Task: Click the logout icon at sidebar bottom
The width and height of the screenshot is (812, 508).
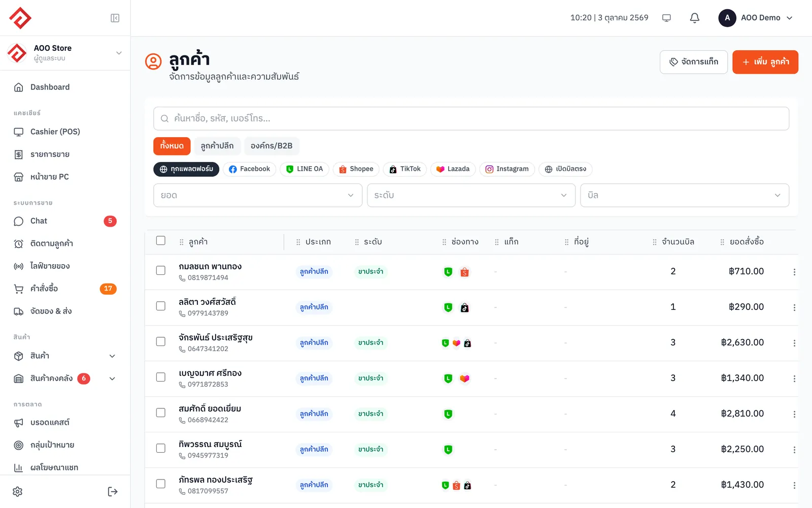Action: [x=113, y=492]
